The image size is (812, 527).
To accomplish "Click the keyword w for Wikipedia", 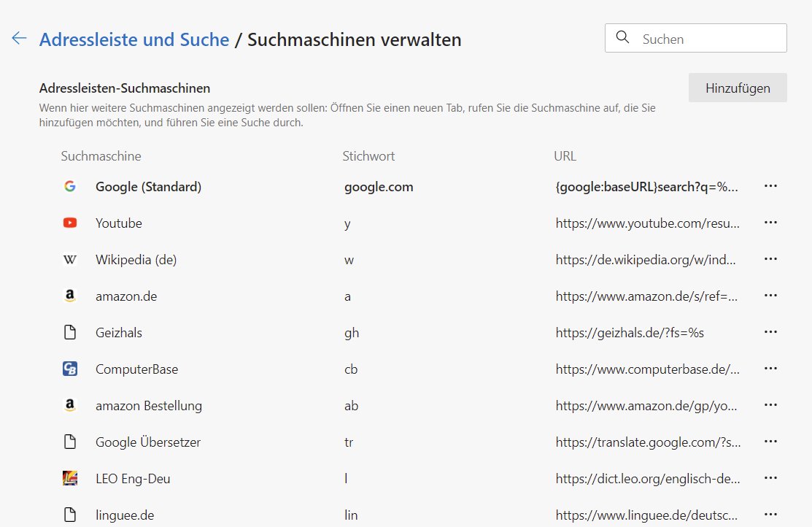I will coord(349,260).
